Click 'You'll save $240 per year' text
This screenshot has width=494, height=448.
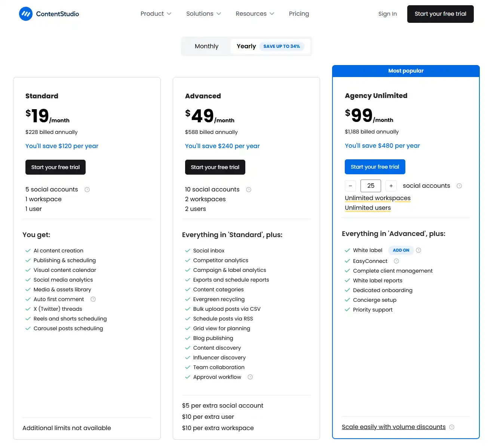click(222, 146)
